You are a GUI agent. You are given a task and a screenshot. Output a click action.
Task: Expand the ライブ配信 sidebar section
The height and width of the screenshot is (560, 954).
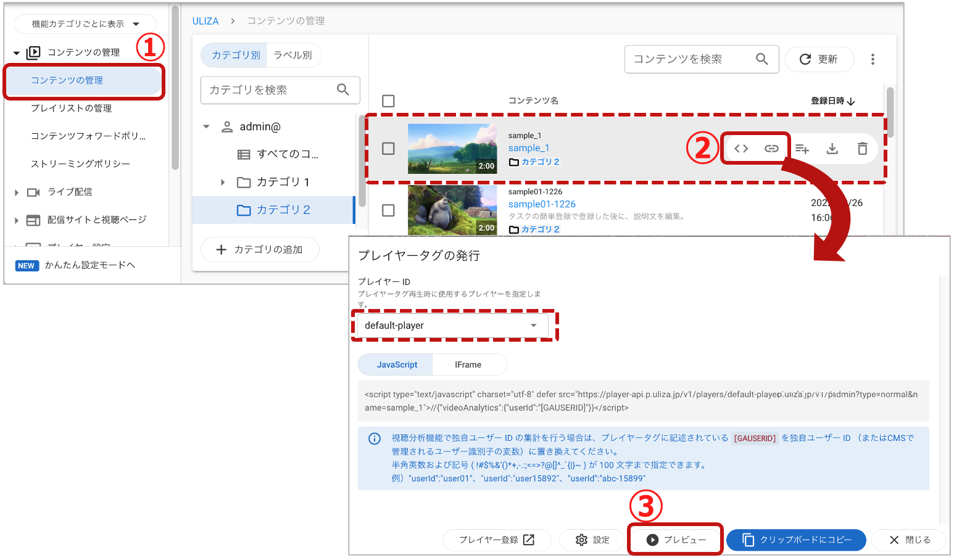point(17,192)
